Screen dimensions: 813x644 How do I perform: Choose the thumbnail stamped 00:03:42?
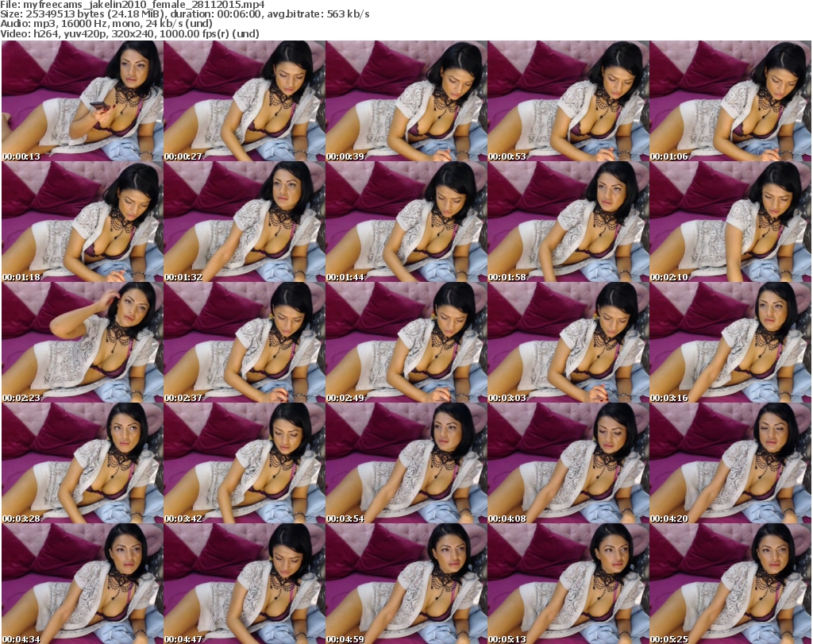(245, 463)
